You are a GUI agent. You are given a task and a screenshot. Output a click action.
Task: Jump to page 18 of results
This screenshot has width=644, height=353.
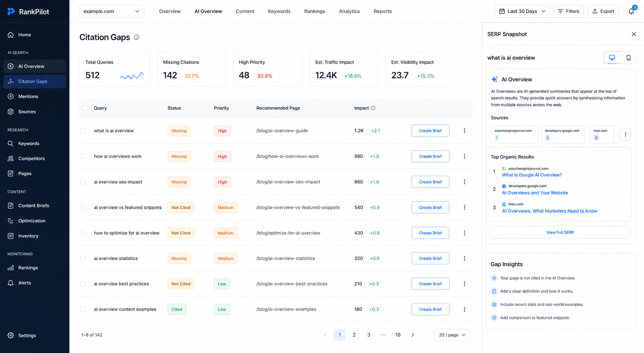pos(398,335)
